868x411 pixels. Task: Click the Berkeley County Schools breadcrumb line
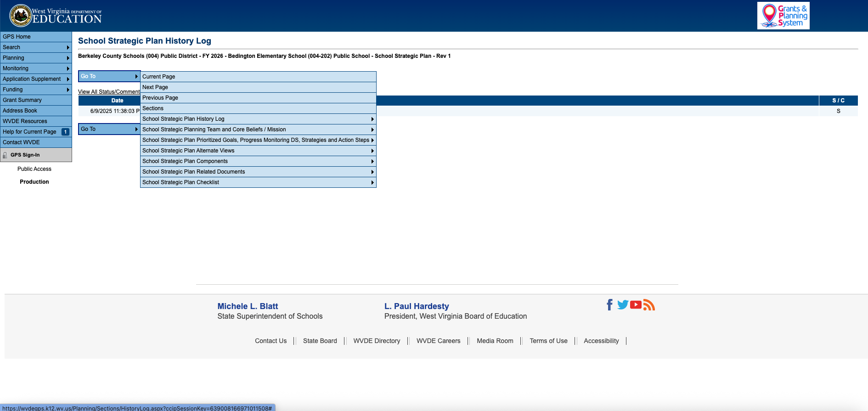264,56
